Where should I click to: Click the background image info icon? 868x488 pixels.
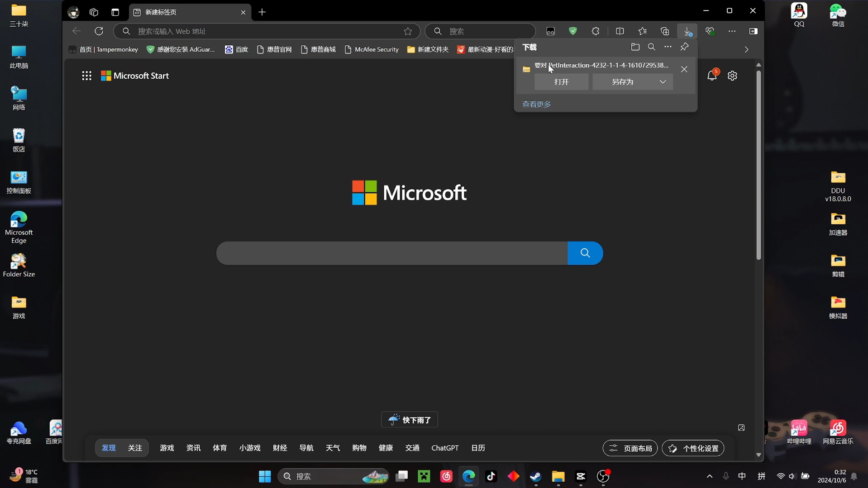(741, 427)
